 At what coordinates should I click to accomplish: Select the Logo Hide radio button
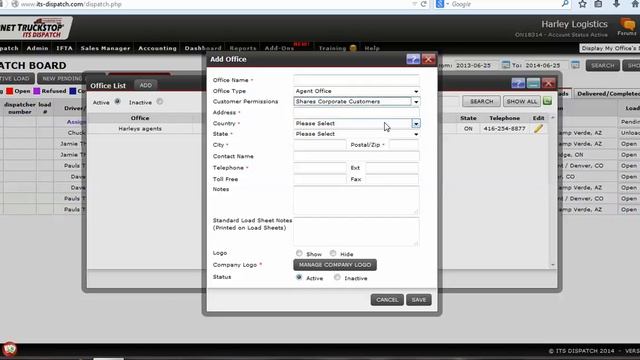[x=333, y=253]
